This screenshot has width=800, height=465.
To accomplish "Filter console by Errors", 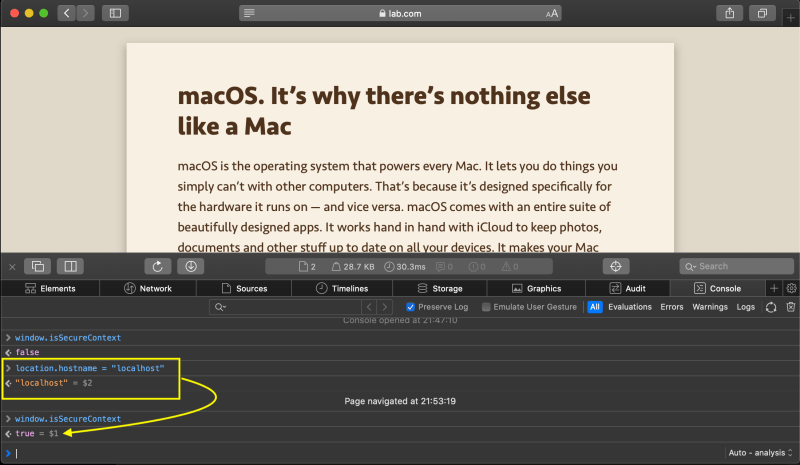I will tap(671, 307).
